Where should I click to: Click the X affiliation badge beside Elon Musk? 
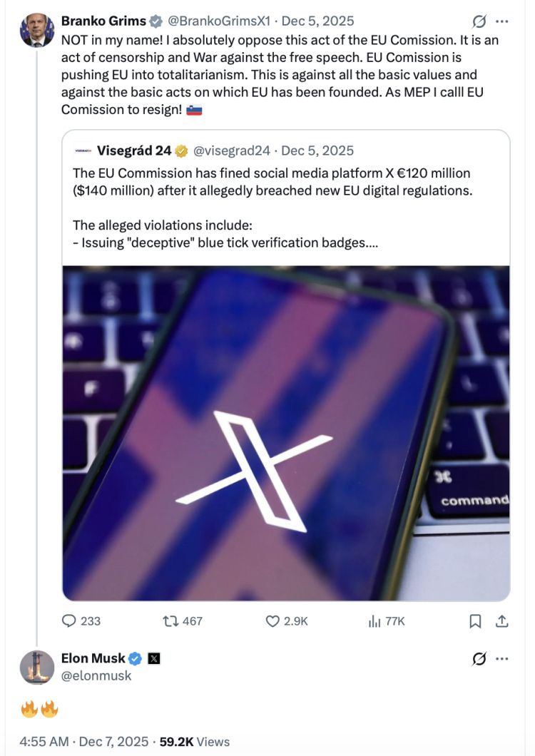(x=154, y=658)
